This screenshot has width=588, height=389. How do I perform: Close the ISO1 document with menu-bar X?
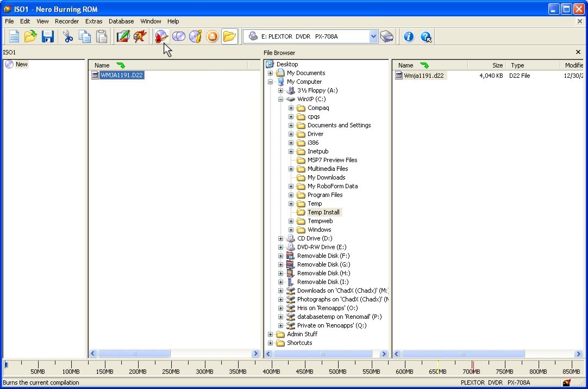pyautogui.click(x=580, y=21)
